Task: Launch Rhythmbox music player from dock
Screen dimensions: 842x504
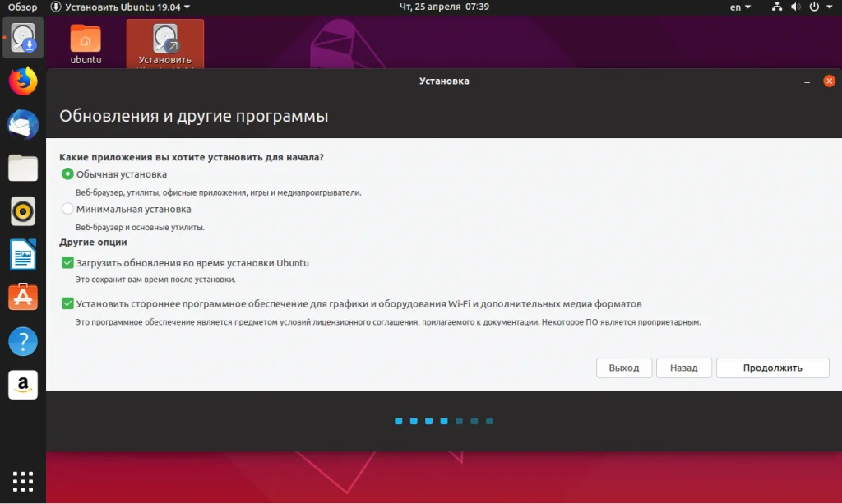Action: click(x=22, y=211)
